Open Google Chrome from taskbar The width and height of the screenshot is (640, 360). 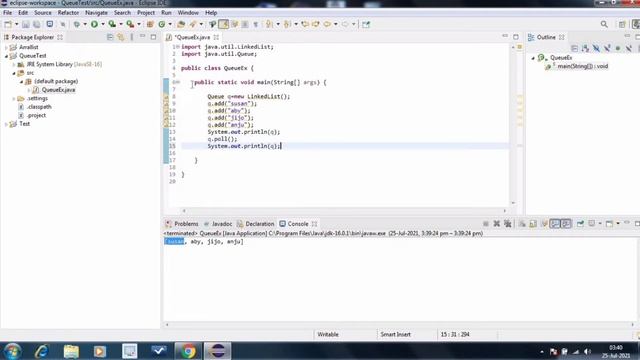point(188,351)
